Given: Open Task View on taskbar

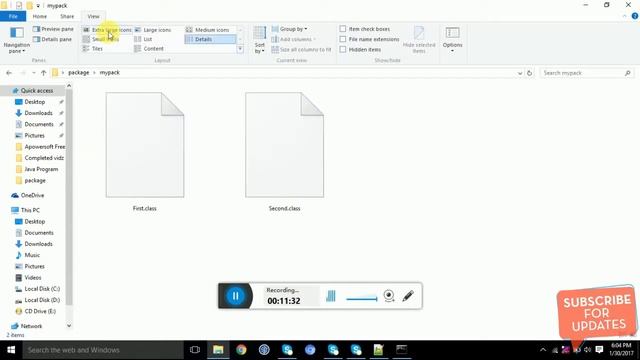Looking at the screenshot, I should [195, 350].
